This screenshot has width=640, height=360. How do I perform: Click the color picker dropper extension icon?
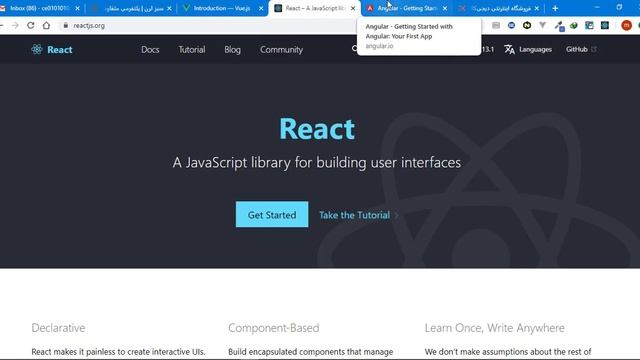click(x=559, y=26)
